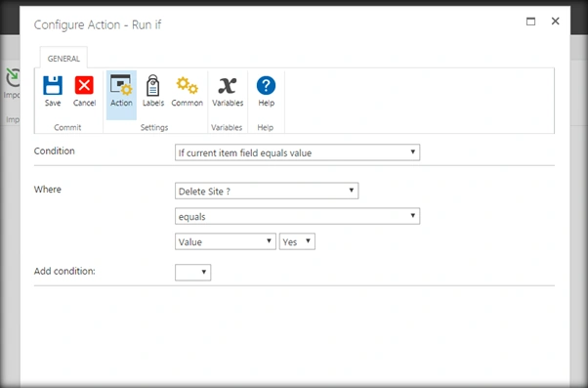Click the Settings group label
This screenshot has height=388, width=588.
(x=154, y=128)
